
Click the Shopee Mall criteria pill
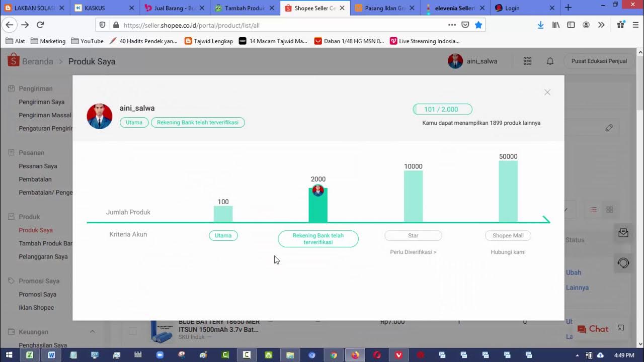[508, 235]
